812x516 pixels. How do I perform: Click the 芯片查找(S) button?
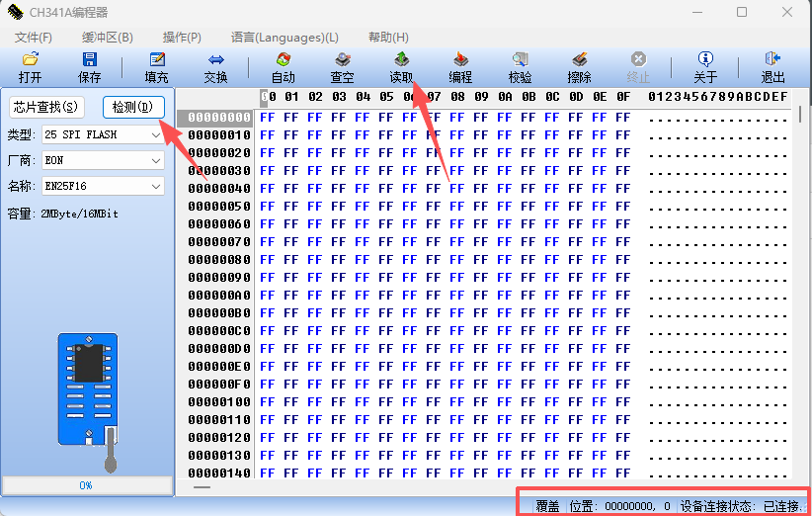tap(46, 107)
